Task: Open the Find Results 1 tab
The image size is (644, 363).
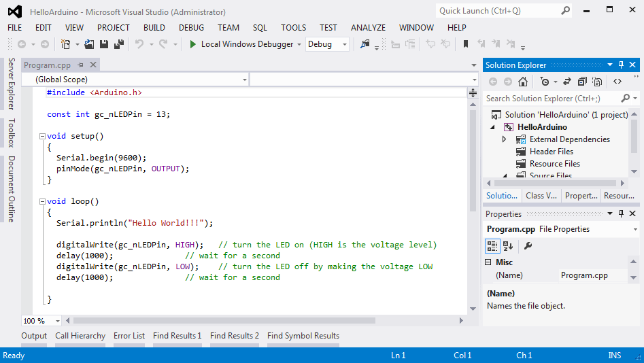Action: (x=177, y=336)
